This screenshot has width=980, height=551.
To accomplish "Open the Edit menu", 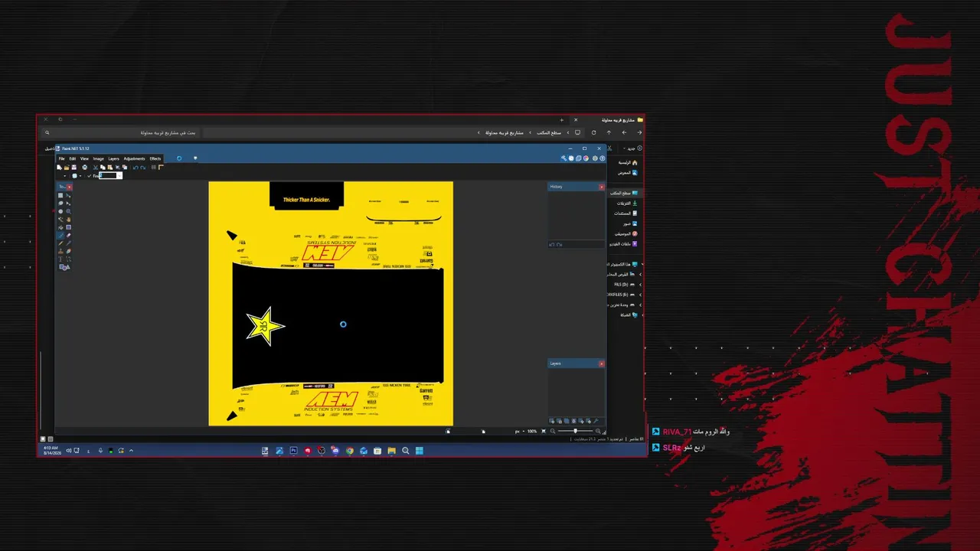I will point(73,158).
